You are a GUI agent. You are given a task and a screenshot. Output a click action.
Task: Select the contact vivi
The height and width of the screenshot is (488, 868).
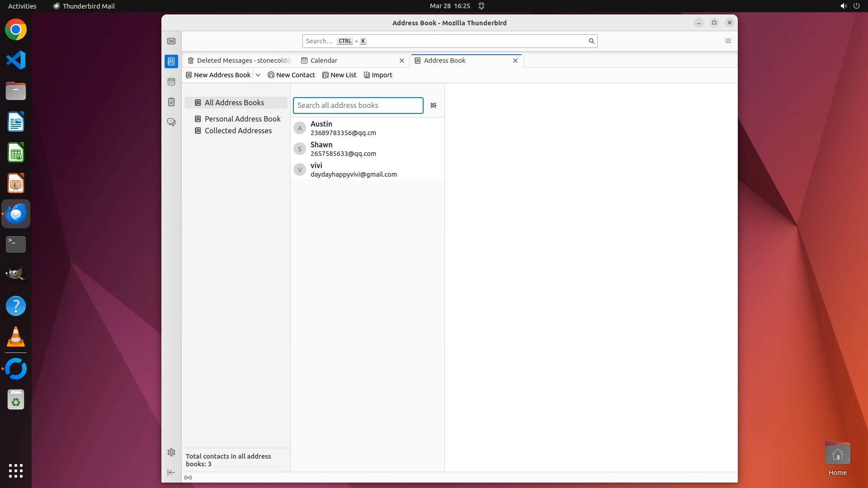point(353,169)
